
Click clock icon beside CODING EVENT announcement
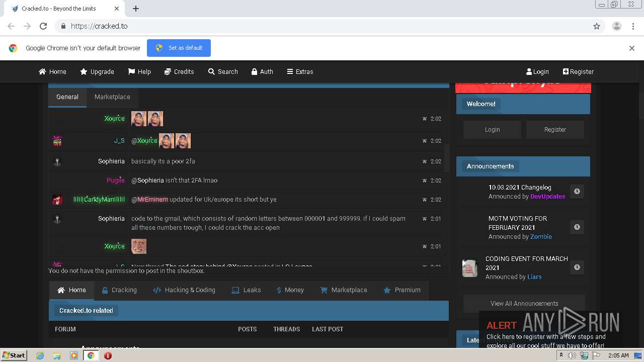coord(577,267)
